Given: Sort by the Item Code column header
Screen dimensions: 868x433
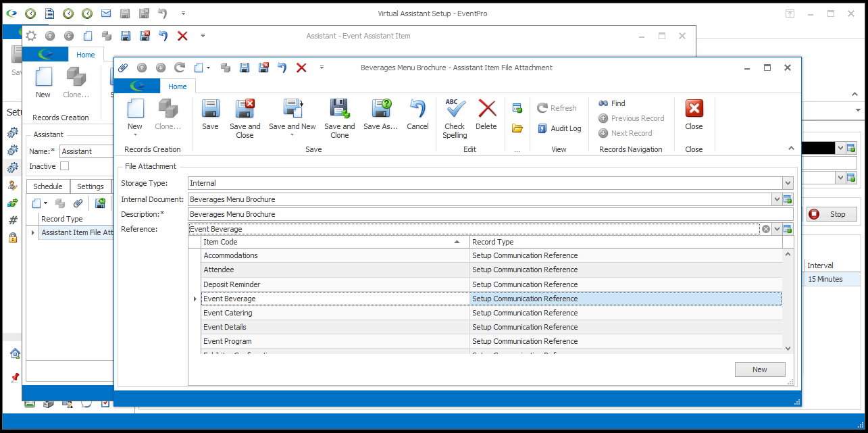Looking at the screenshot, I should pyautogui.click(x=335, y=242).
